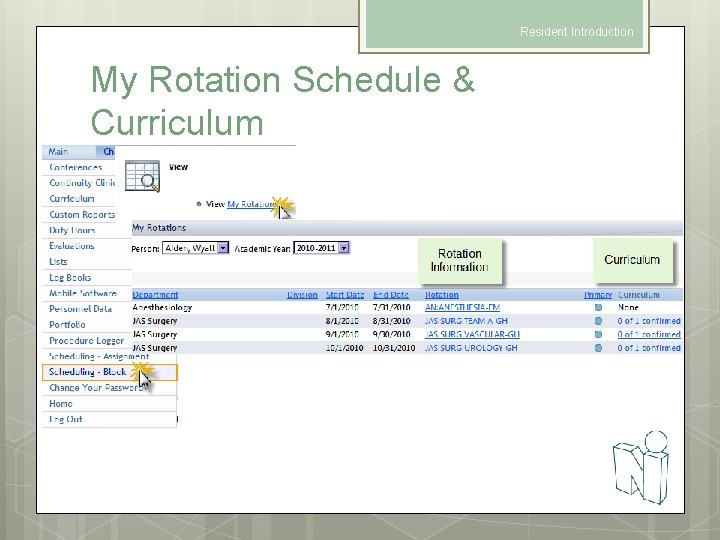
Task: Sort by the Rotation column header
Action: (442, 295)
